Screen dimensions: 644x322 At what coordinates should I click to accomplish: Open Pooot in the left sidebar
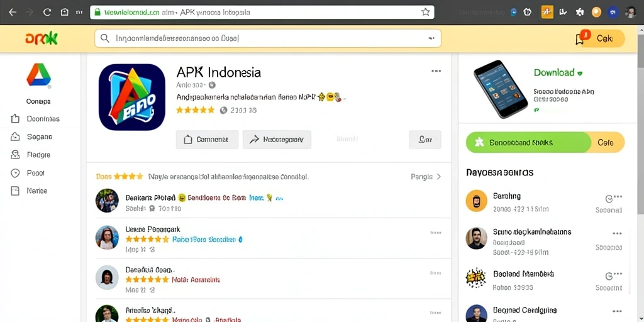click(x=27, y=173)
